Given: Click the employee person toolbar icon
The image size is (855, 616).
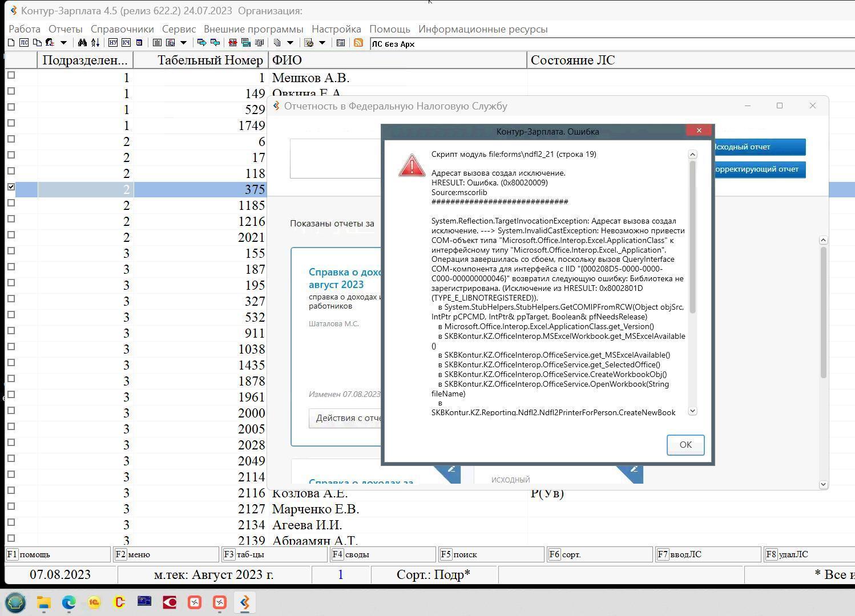Looking at the screenshot, I should click(50, 43).
